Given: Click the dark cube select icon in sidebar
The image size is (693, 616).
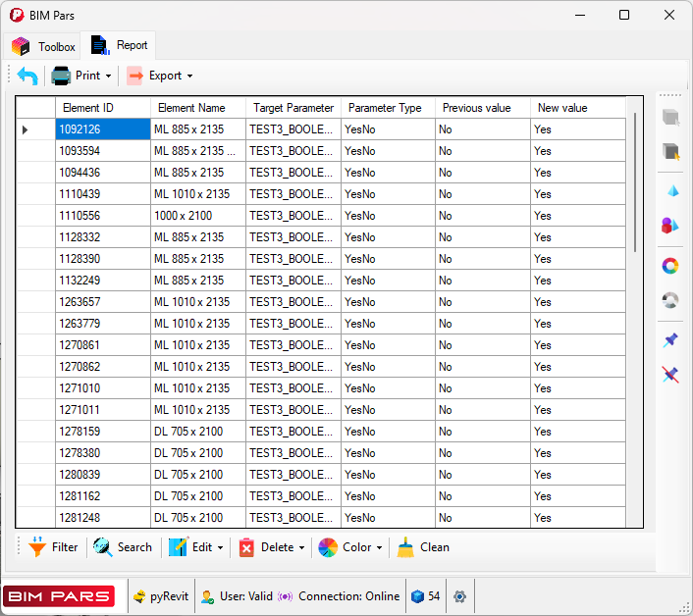Looking at the screenshot, I should 670,151.
